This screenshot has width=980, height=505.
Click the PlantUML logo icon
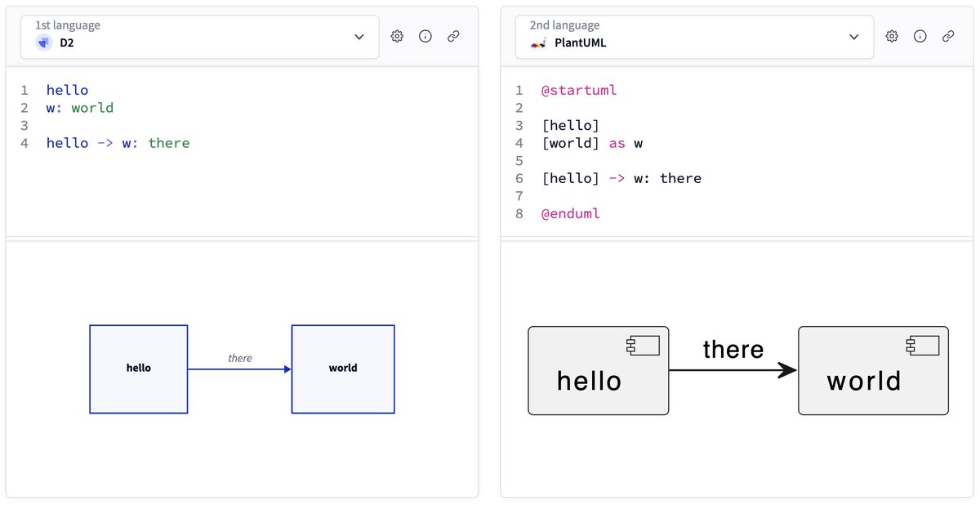coord(538,42)
